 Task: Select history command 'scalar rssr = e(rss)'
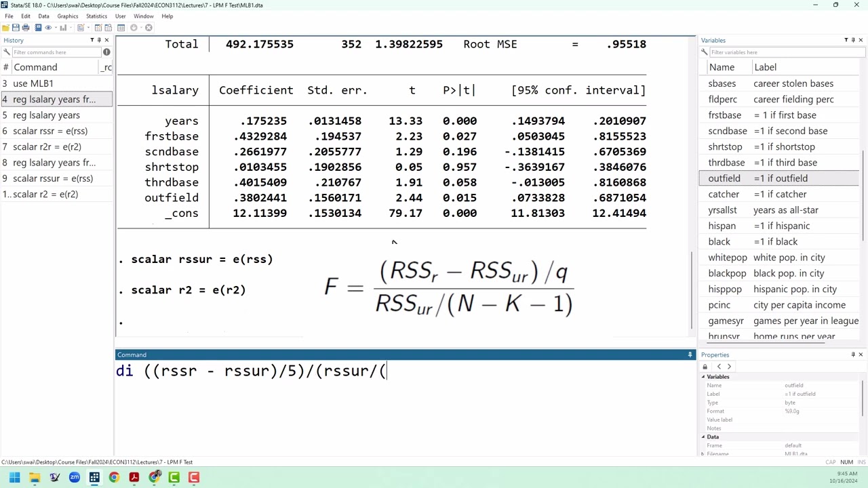56,131
